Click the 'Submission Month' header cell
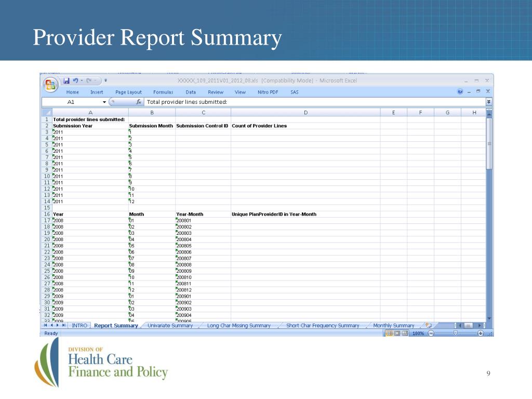This screenshot has width=532, height=399. pos(151,126)
